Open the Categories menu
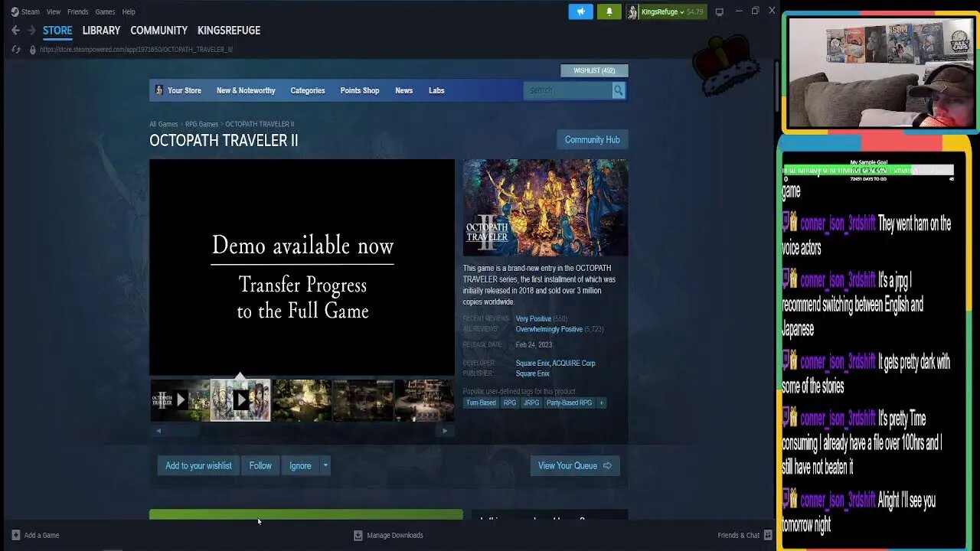 click(x=308, y=90)
